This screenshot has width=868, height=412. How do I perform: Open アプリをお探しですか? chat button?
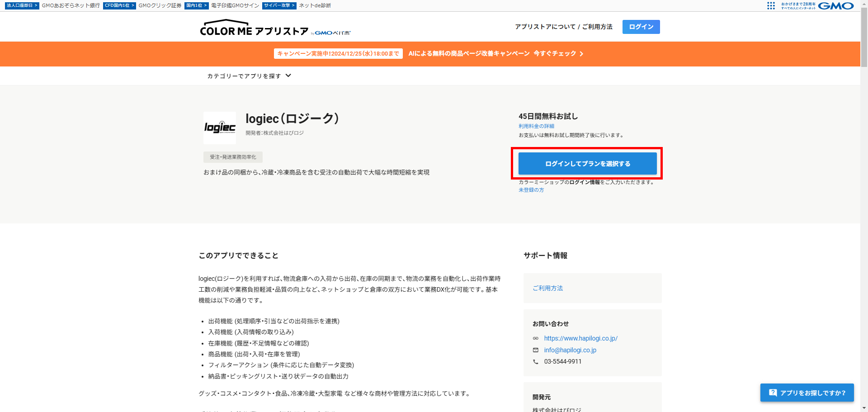pyautogui.click(x=807, y=393)
